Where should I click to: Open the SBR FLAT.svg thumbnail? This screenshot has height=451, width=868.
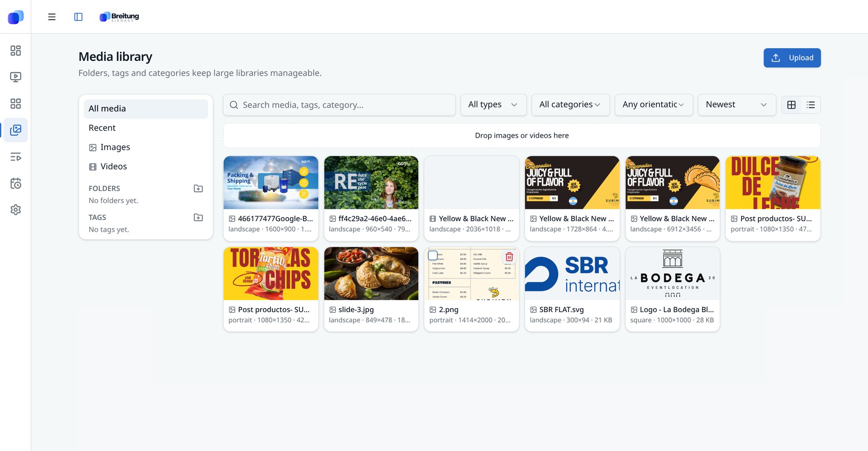click(572, 273)
